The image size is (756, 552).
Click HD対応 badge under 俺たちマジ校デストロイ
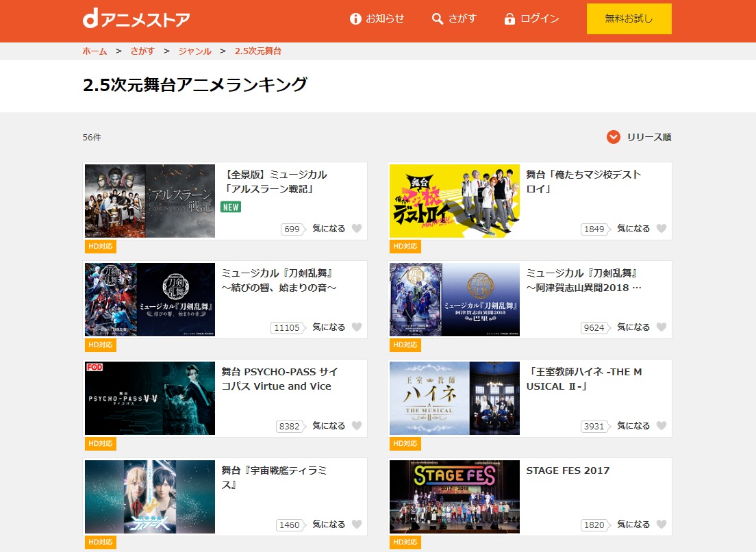tap(405, 247)
